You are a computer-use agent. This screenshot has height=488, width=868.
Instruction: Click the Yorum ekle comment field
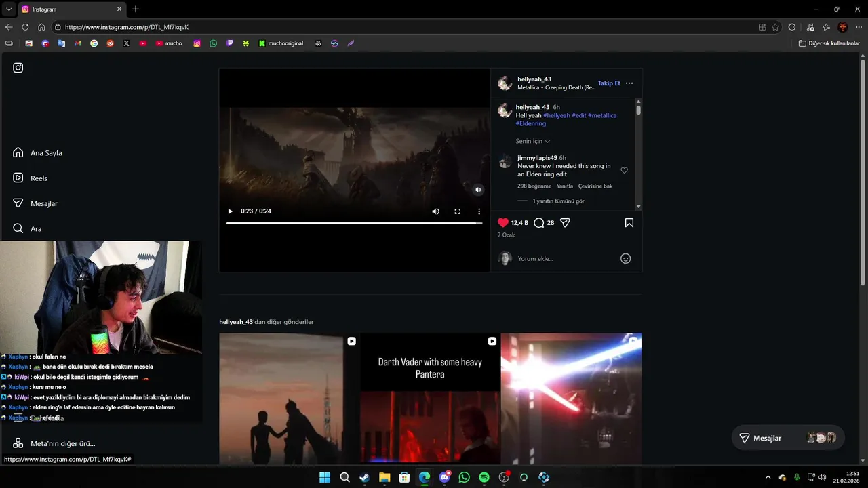[x=566, y=258]
